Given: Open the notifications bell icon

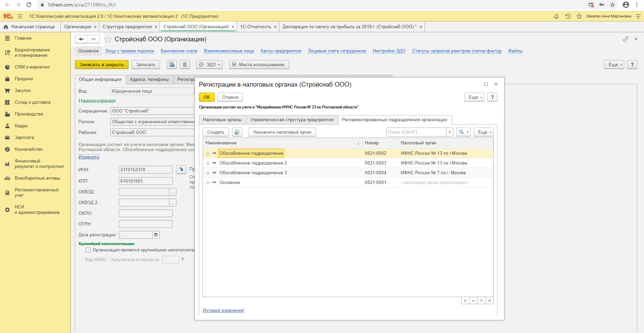Looking at the screenshot, I should pyautogui.click(x=556, y=16).
